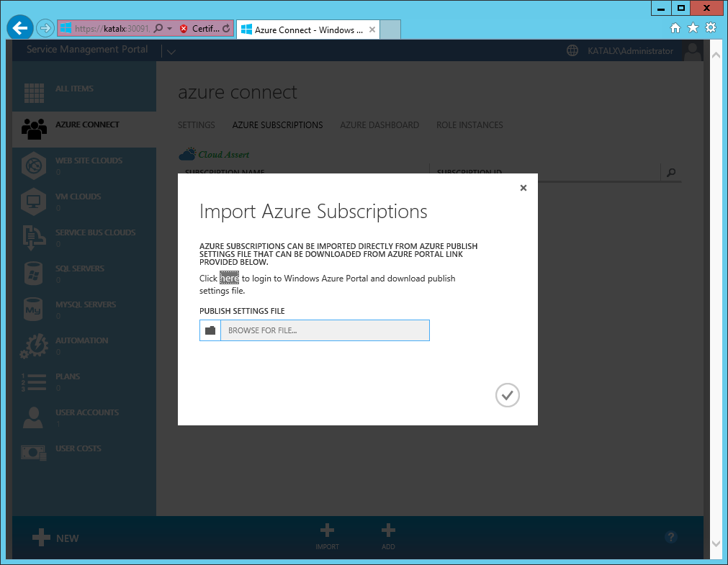The image size is (728, 565).
Task: Open the Favorites star icon
Action: coord(693,28)
